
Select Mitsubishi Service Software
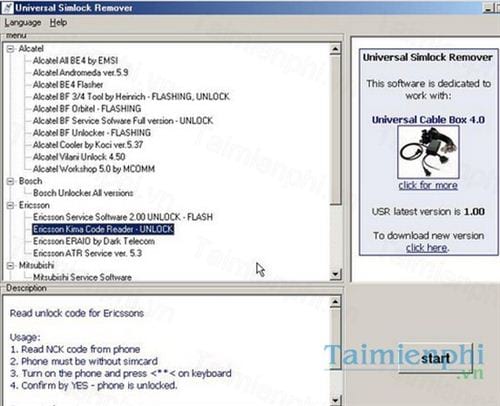[82, 277]
